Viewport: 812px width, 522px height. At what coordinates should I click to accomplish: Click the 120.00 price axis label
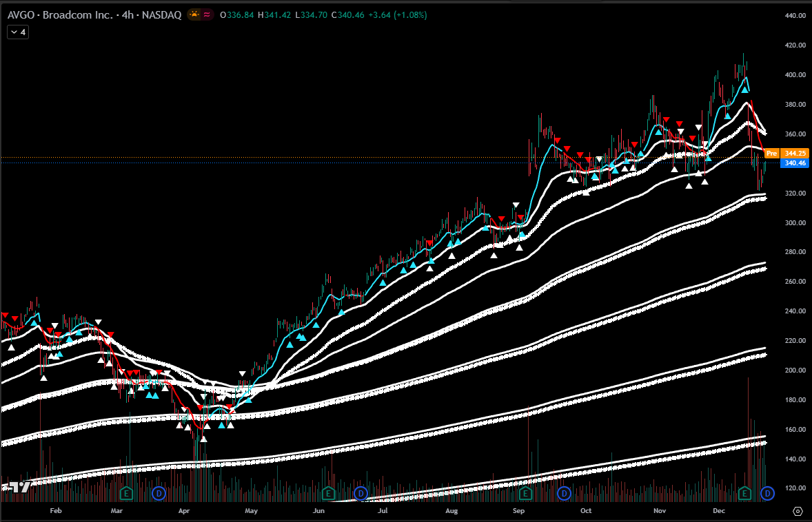pyautogui.click(x=795, y=488)
